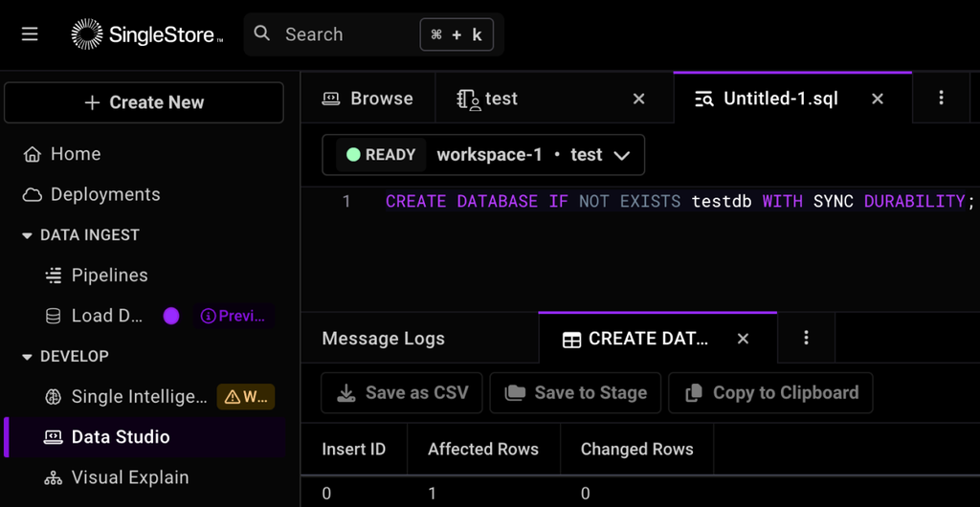
Task: Open the Load Data item
Action: click(94, 316)
